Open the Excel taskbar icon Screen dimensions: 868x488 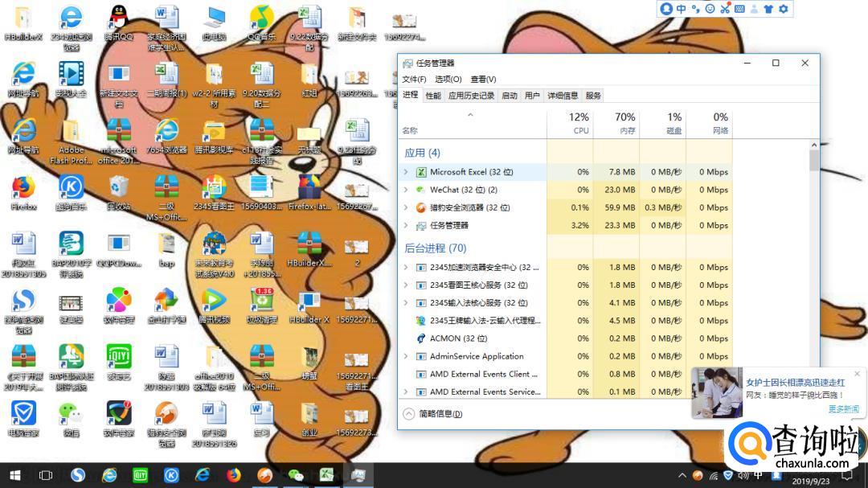(x=326, y=475)
